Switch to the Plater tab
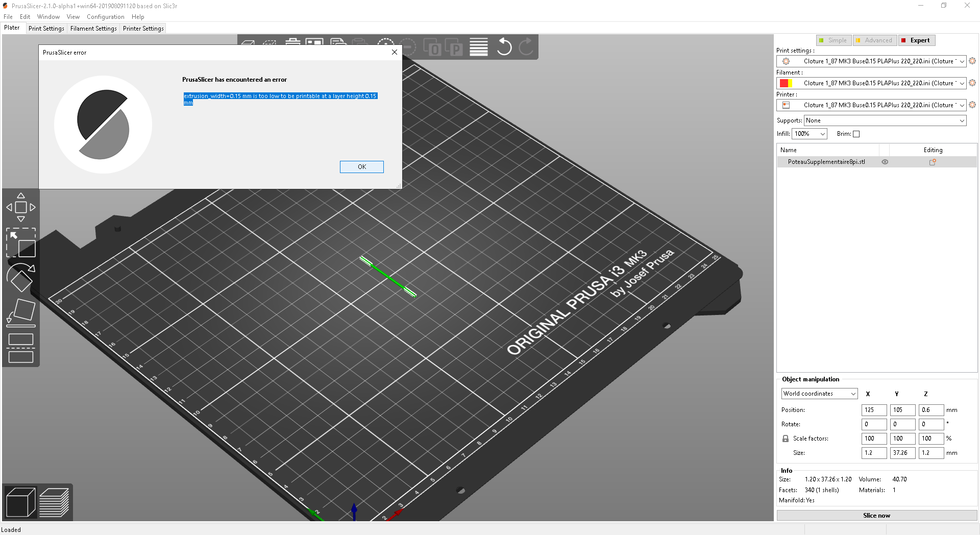This screenshot has height=535, width=980. [x=12, y=28]
